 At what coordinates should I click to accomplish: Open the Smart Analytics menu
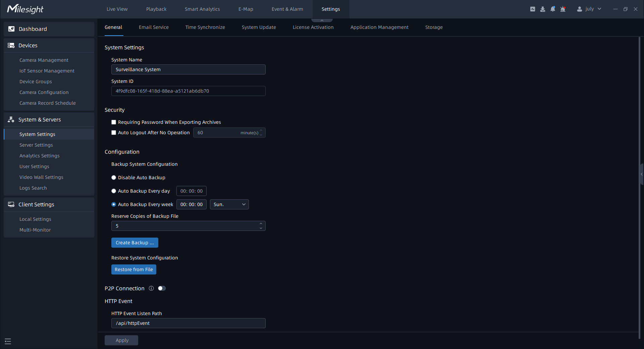coord(202,9)
